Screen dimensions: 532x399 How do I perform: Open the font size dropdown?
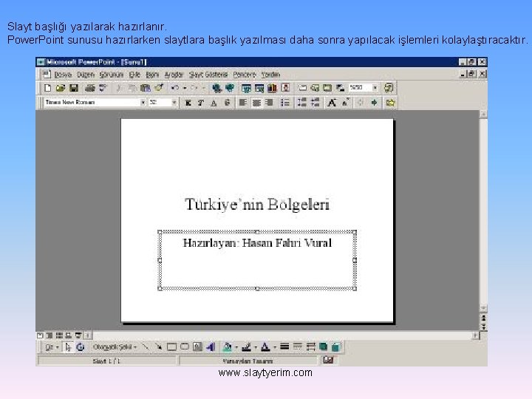(174, 102)
